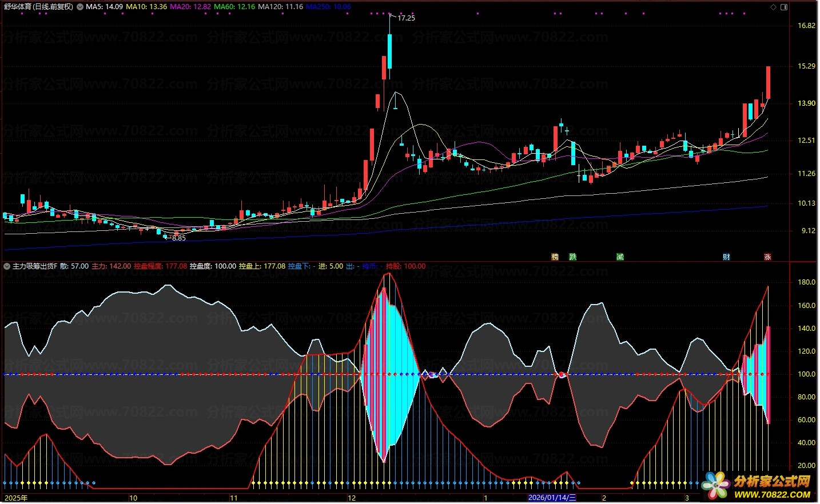The width and height of the screenshot is (820, 504).
Task: Click the 60.00 indicator axis label
Action: tap(806, 420)
